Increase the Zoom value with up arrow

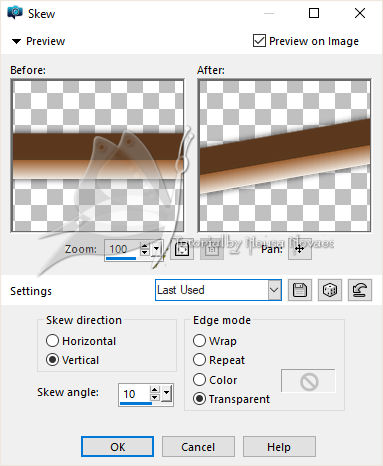144,246
